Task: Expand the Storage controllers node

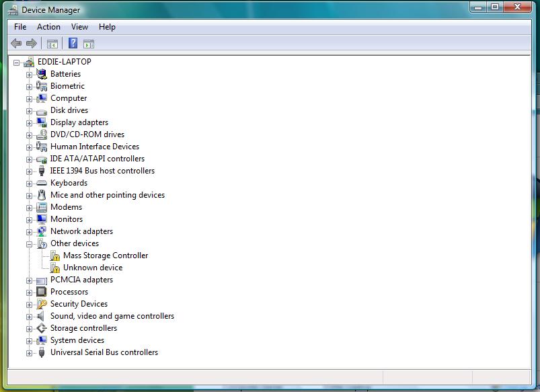Action: (x=30, y=329)
